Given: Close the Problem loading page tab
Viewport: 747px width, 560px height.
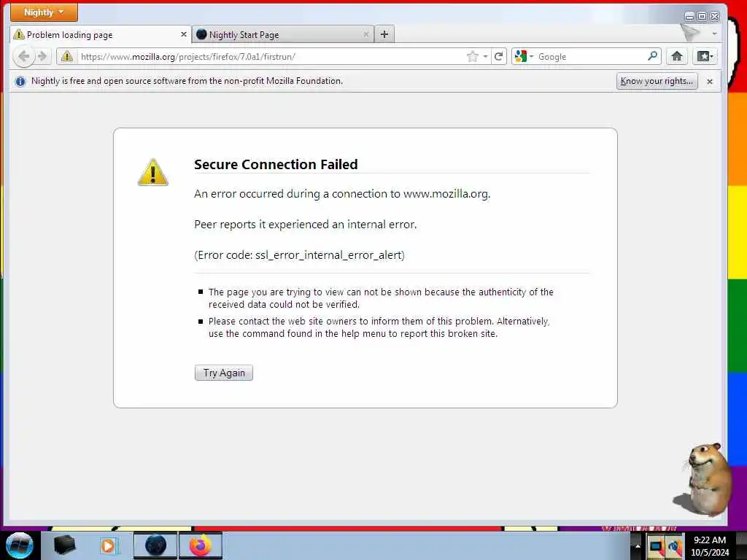Looking at the screenshot, I should point(183,34).
